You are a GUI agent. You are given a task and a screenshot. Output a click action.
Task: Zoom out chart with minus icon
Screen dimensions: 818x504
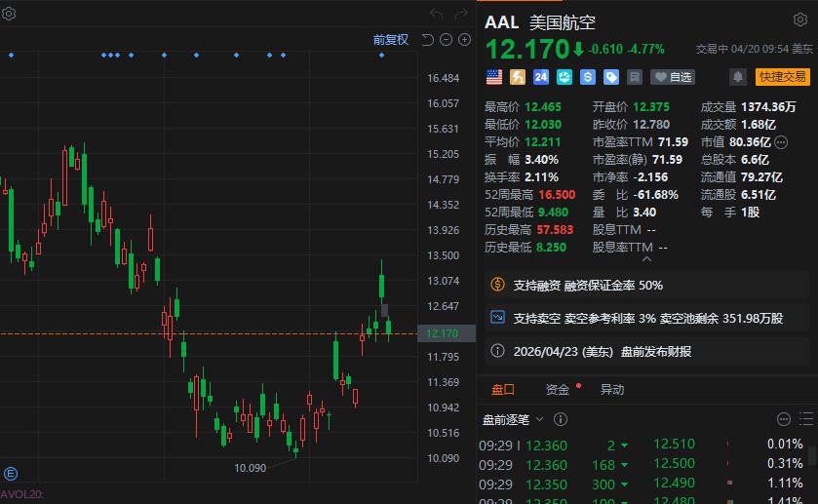pyautogui.click(x=446, y=40)
